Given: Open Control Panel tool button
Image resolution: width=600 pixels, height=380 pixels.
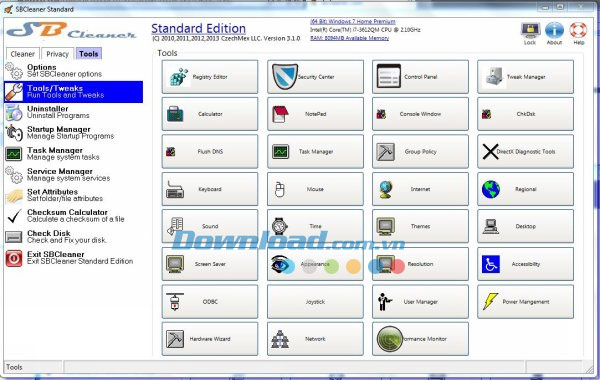Looking at the screenshot, I should 420,77.
